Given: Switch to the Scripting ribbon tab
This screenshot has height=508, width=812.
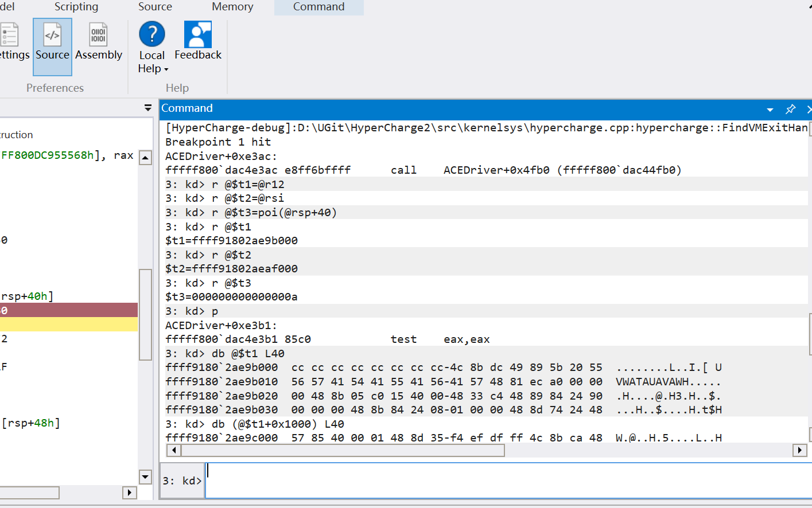Looking at the screenshot, I should [76, 7].
